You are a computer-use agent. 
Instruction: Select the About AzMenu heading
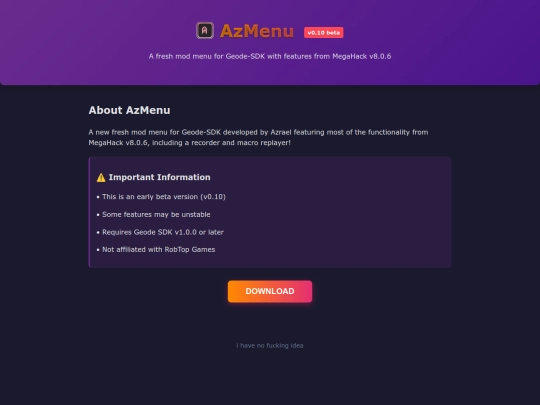pos(129,110)
